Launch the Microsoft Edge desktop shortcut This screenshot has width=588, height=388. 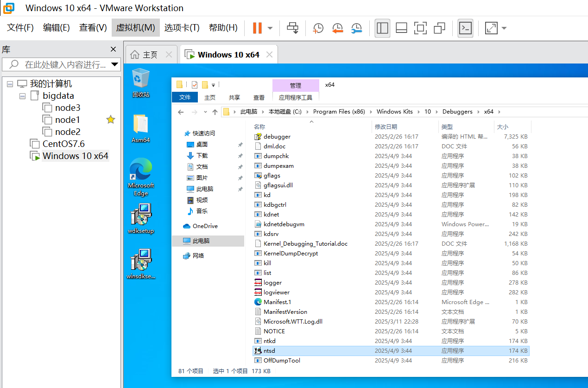coord(141,177)
